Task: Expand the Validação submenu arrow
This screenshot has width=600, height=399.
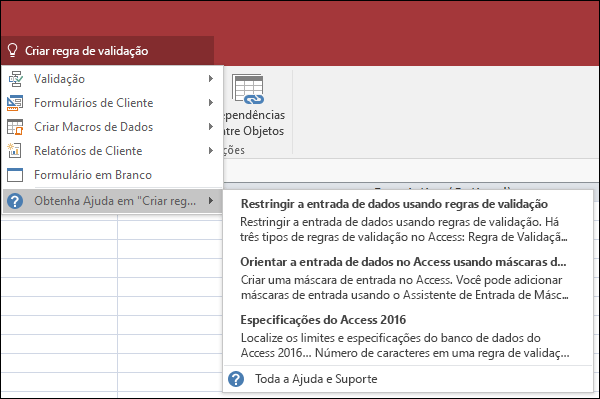Action: click(x=210, y=79)
